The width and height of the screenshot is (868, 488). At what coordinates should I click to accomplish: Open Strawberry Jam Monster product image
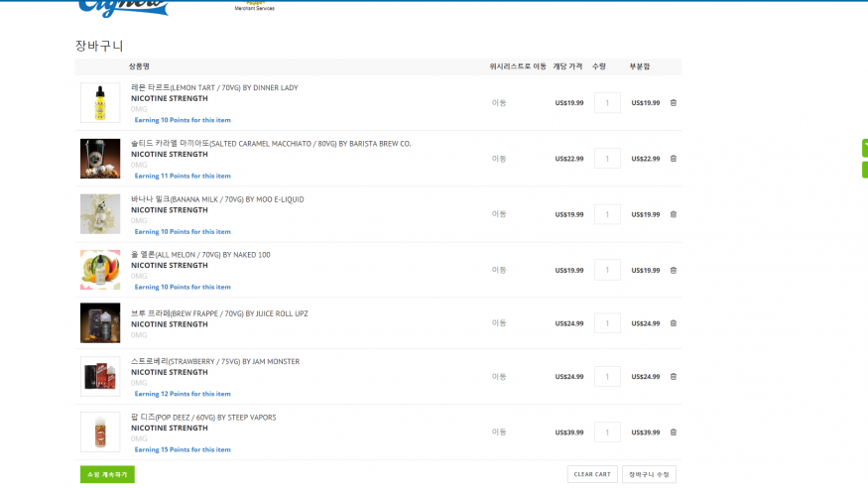tap(100, 377)
